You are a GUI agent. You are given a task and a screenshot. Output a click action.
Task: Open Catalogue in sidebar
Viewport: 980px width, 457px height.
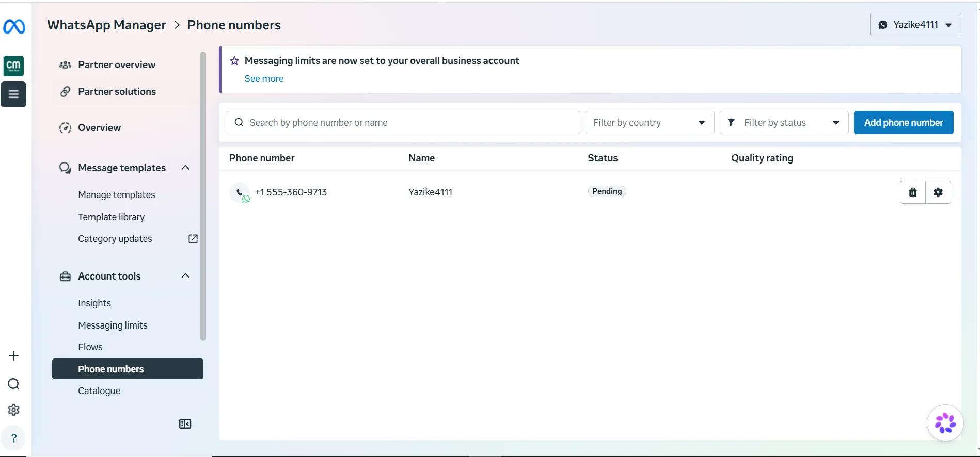pyautogui.click(x=99, y=391)
